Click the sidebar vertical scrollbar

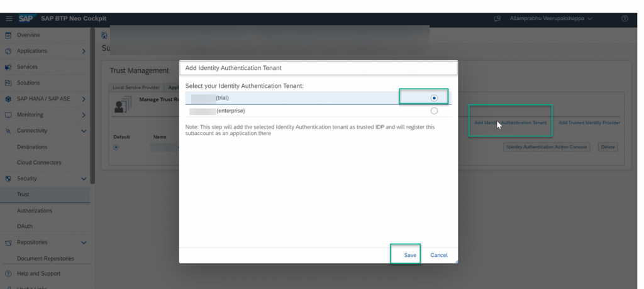pyautogui.click(x=92, y=106)
